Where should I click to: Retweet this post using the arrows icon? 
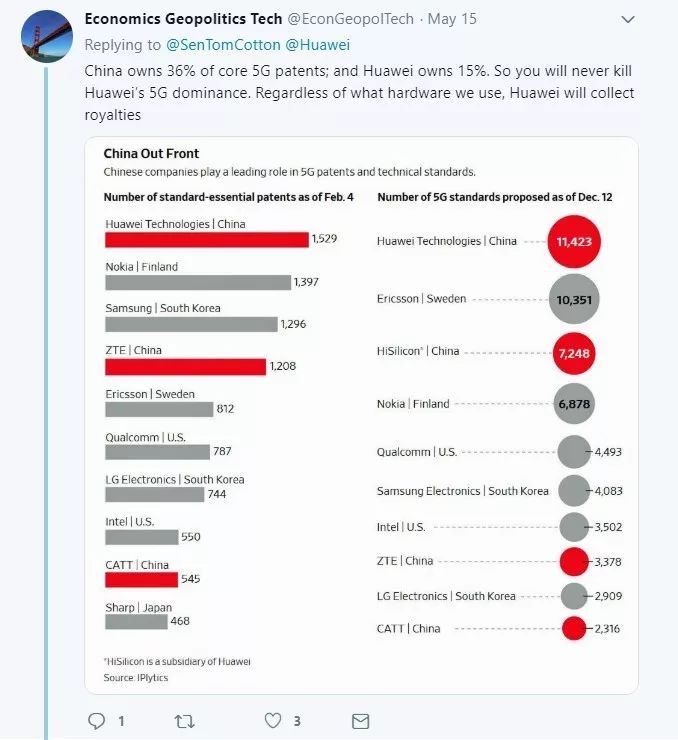click(185, 720)
